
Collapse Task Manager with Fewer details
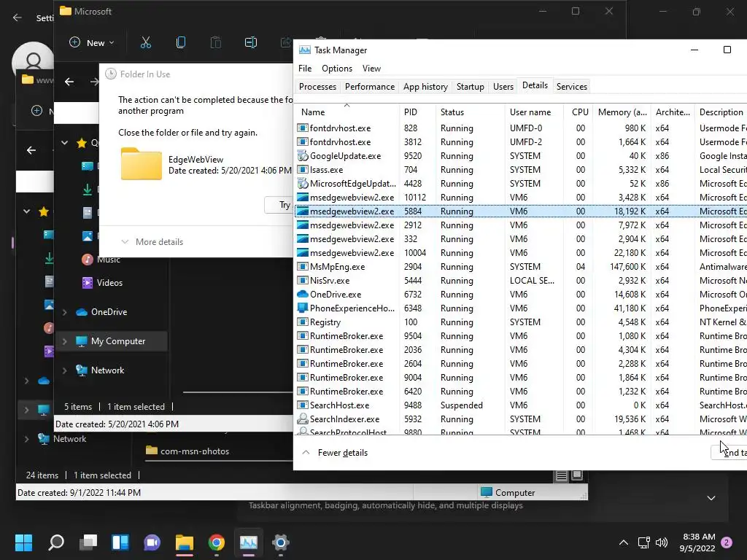[336, 452]
